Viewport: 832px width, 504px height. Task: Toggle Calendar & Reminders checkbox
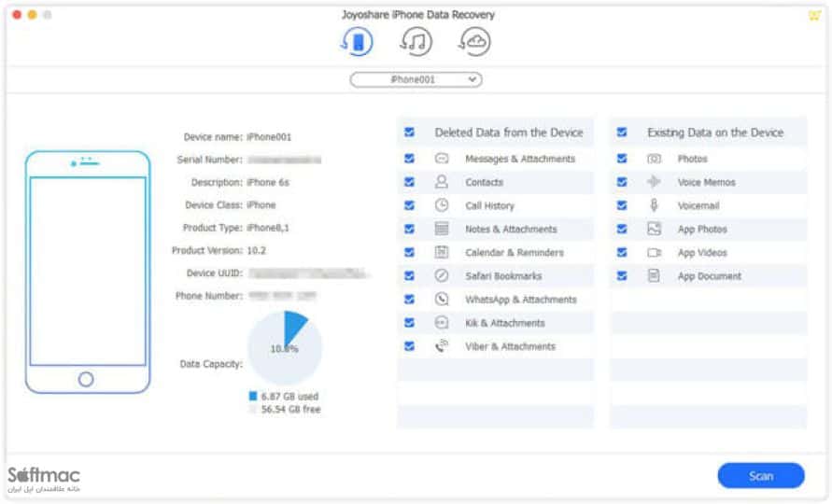409,252
